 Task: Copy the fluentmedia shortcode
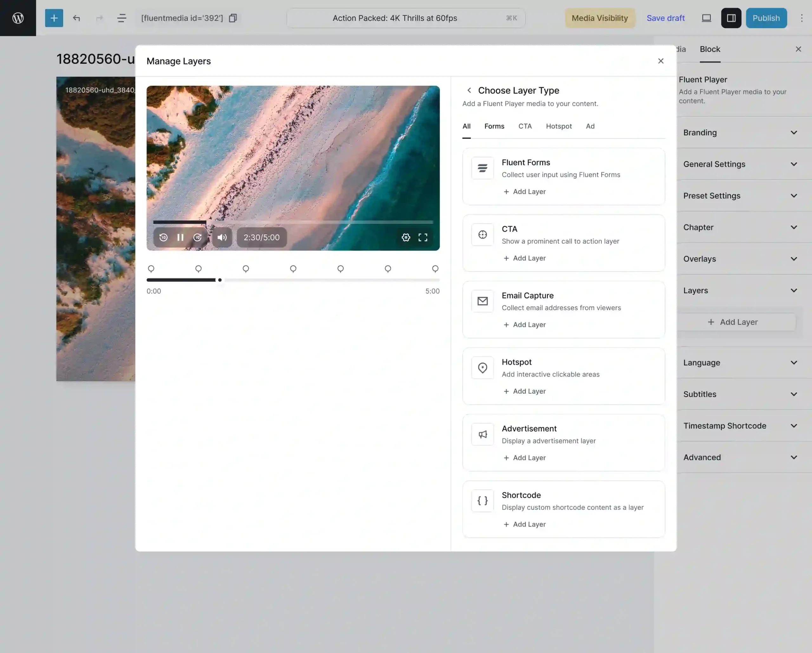(233, 18)
